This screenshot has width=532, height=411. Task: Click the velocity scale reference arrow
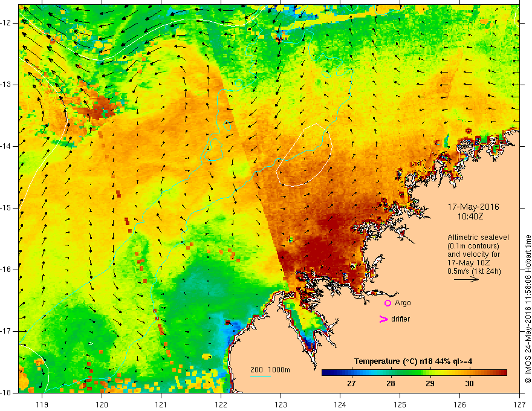(466, 279)
